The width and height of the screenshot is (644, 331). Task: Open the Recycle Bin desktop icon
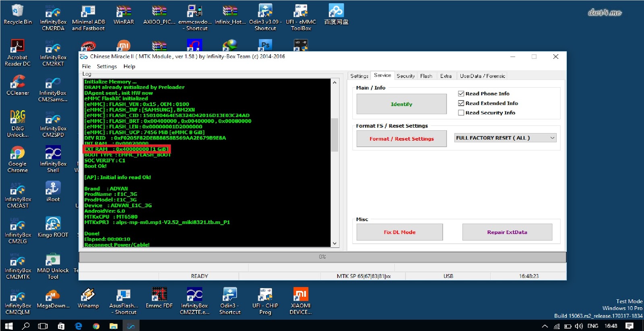[18, 14]
